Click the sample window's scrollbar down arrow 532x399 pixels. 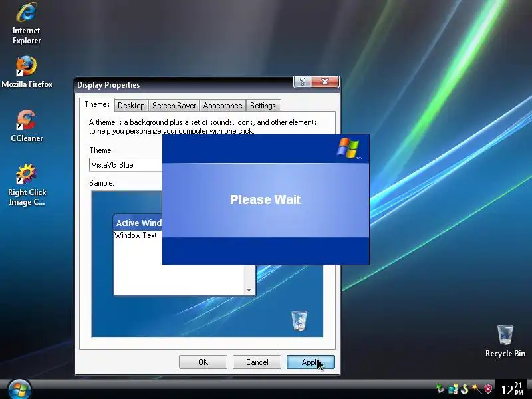(249, 290)
